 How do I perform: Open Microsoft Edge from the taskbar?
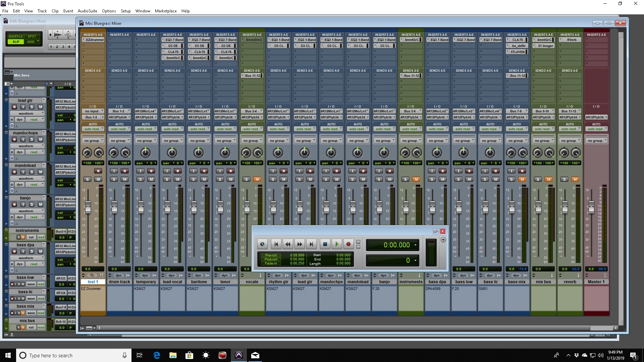pyautogui.click(x=157, y=355)
